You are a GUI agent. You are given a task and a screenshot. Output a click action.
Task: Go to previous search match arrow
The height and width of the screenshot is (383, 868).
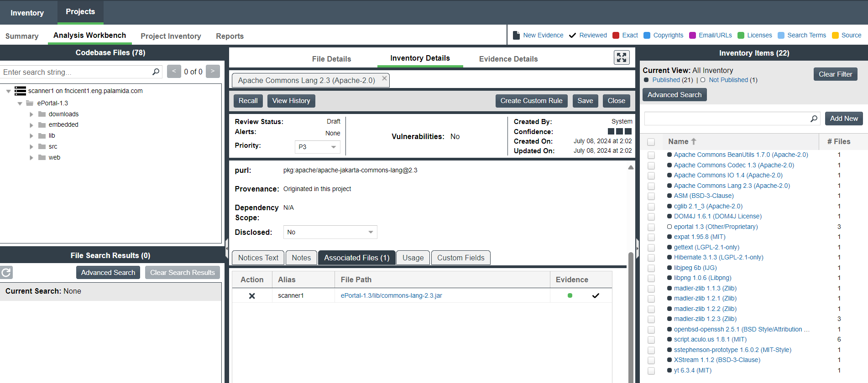[x=174, y=72]
